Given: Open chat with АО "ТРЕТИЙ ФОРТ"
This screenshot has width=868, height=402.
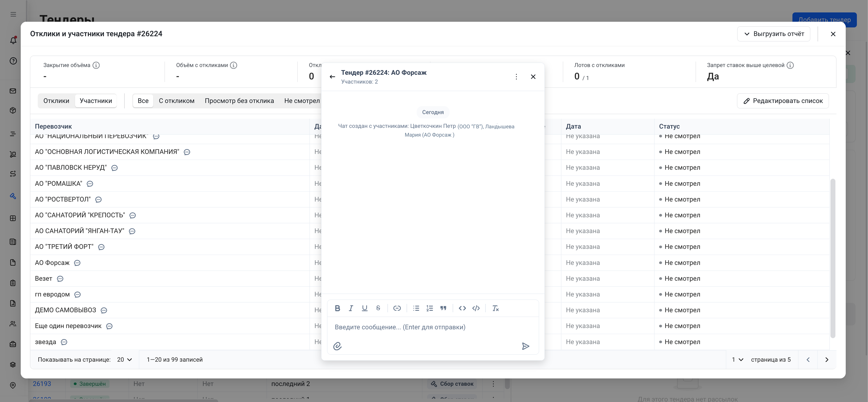Looking at the screenshot, I should [x=101, y=247].
